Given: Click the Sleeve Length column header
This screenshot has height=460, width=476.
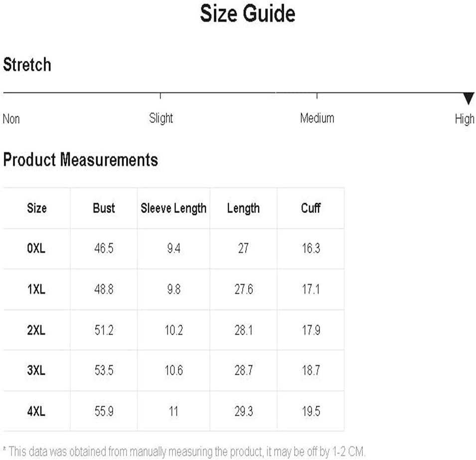Looking at the screenshot, I should click(173, 208).
